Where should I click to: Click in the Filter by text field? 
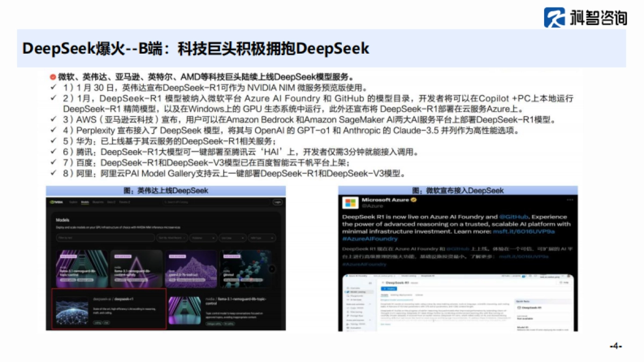pyautogui.click(x=104, y=238)
